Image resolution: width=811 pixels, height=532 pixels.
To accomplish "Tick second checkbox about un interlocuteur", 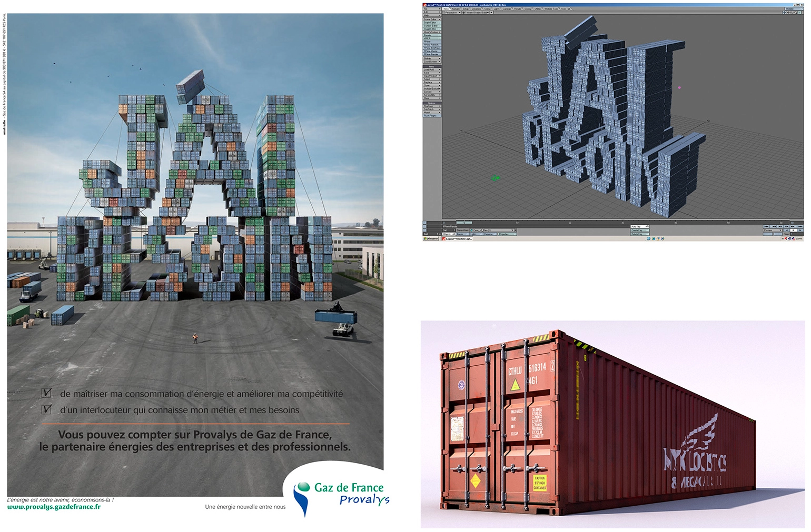I will click(46, 409).
